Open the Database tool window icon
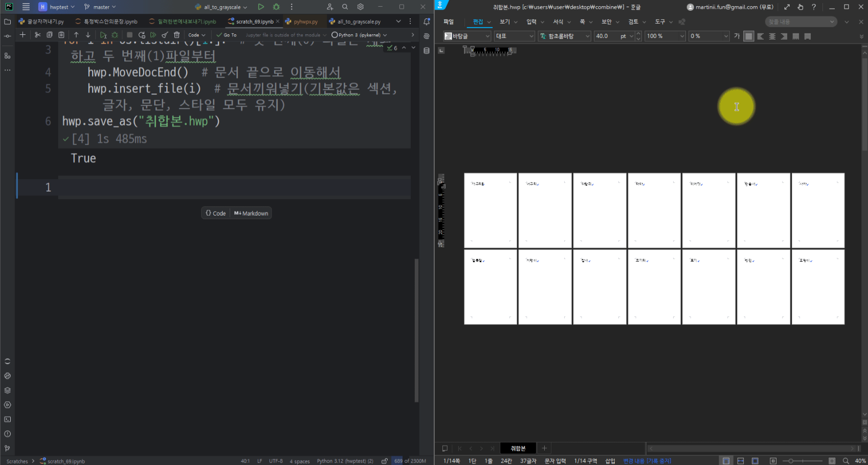 (427, 51)
